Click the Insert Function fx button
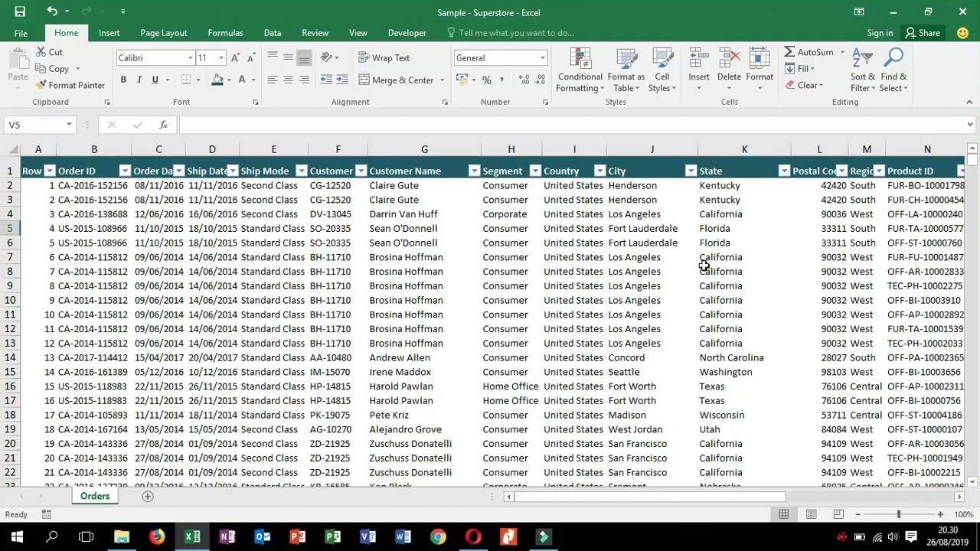Viewport: 980px width, 551px height. tap(163, 125)
